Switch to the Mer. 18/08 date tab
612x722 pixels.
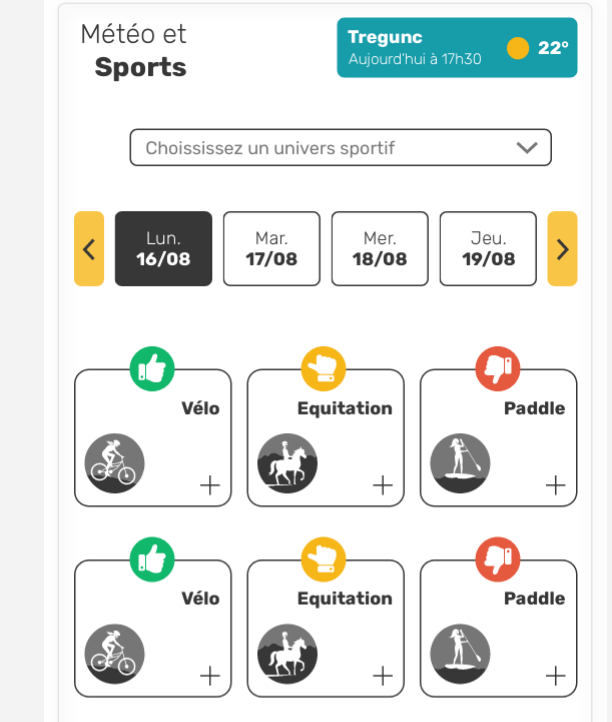click(380, 249)
